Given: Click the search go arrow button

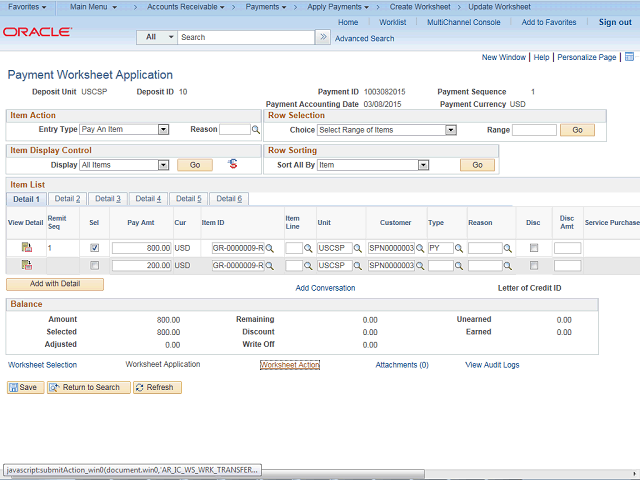Looking at the screenshot, I should coord(323,37).
